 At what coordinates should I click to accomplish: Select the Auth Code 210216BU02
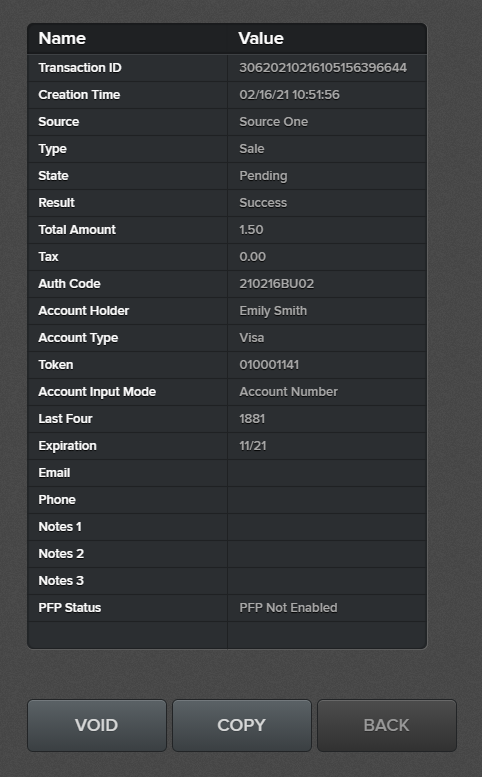[276, 284]
